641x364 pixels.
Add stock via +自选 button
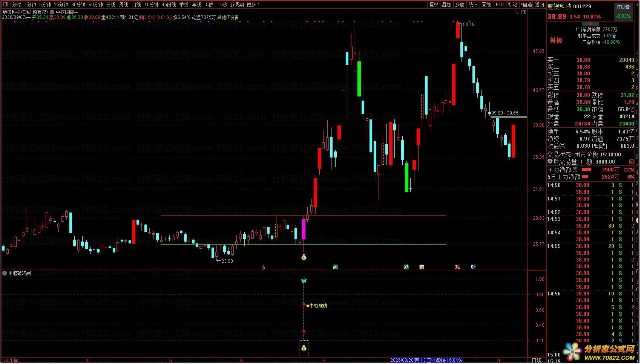526,5
